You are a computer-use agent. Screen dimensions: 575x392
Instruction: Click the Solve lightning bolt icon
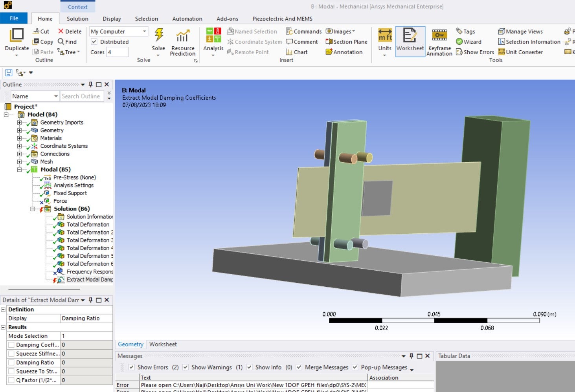(159, 35)
